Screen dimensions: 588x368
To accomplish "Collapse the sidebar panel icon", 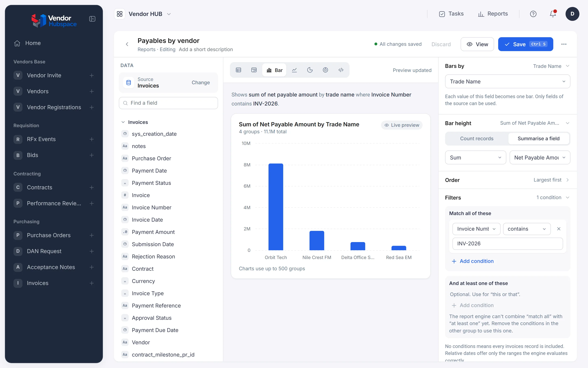I will 92,19.
